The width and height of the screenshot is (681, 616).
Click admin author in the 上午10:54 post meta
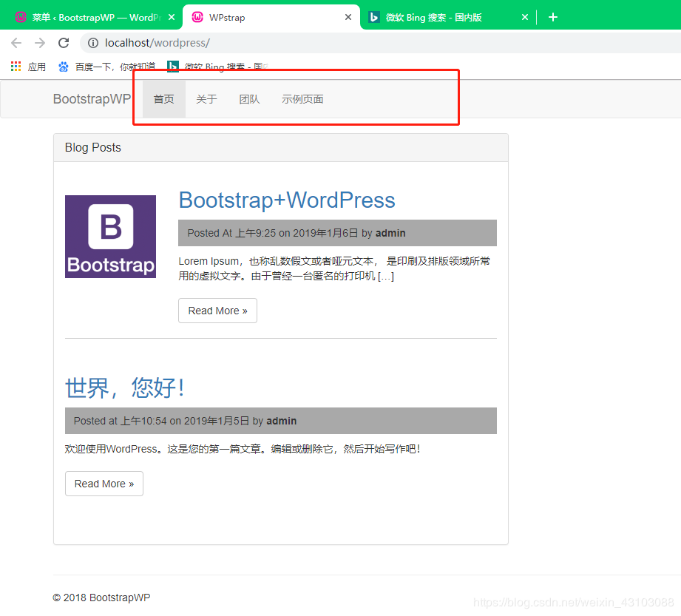coord(282,421)
